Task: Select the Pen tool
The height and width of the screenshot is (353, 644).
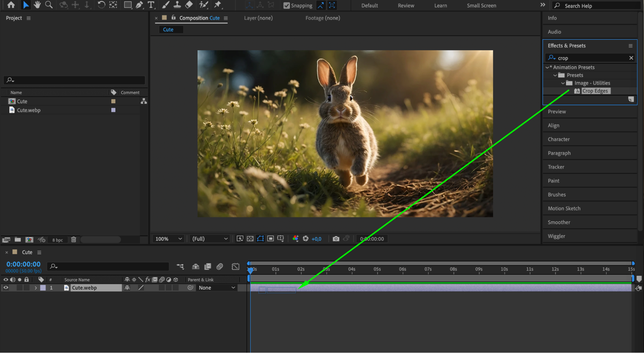Action: [139, 5]
